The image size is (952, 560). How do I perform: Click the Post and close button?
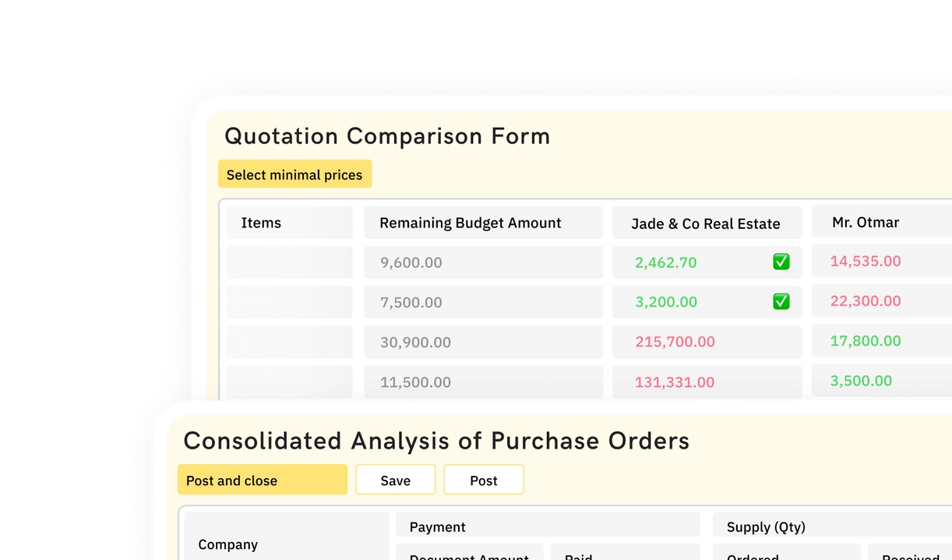coord(262,480)
